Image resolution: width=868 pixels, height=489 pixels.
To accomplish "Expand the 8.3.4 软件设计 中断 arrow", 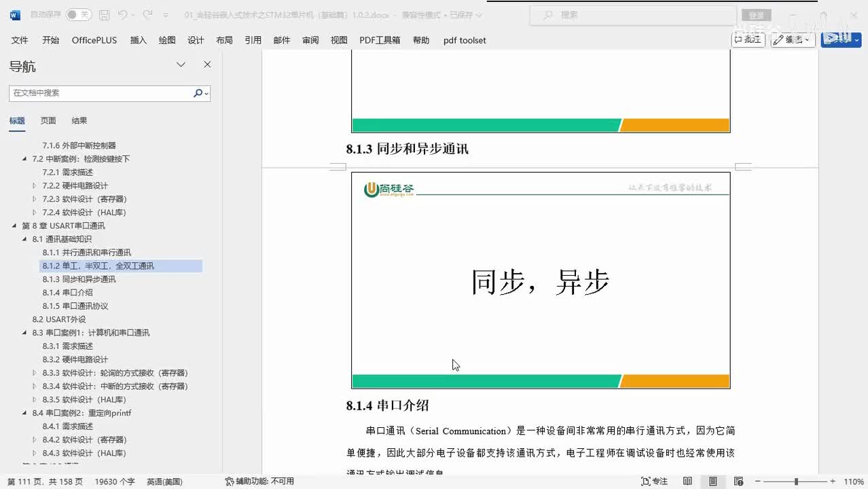I will point(35,386).
